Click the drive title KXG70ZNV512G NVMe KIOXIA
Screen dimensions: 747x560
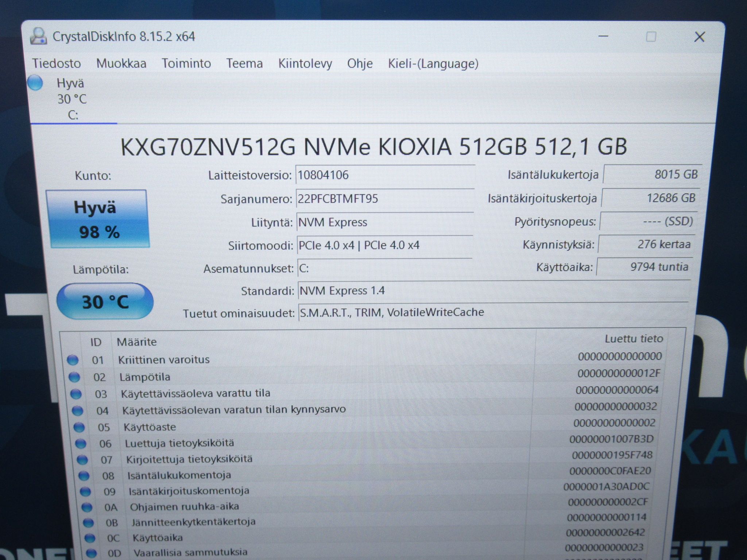point(373,147)
